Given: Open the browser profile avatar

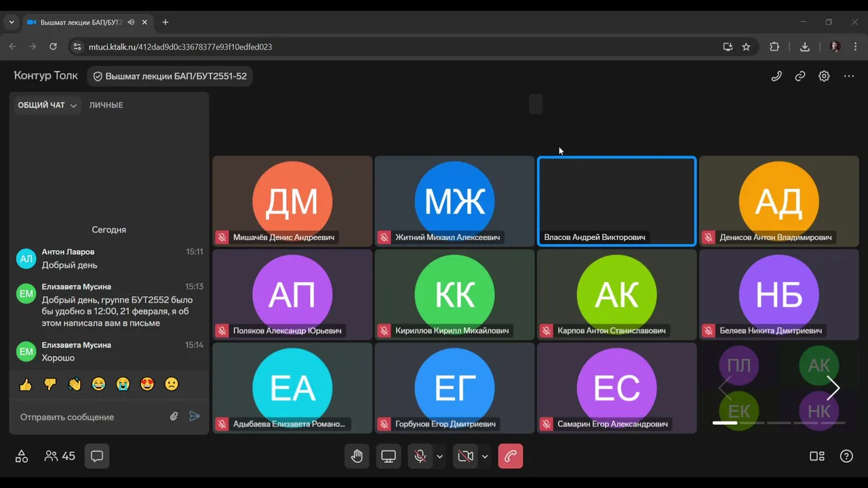Looking at the screenshot, I should click(x=835, y=47).
